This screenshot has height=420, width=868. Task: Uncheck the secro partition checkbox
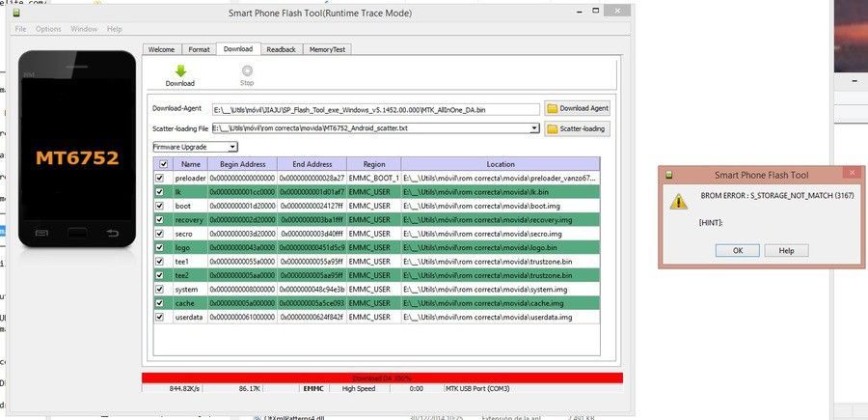point(160,234)
